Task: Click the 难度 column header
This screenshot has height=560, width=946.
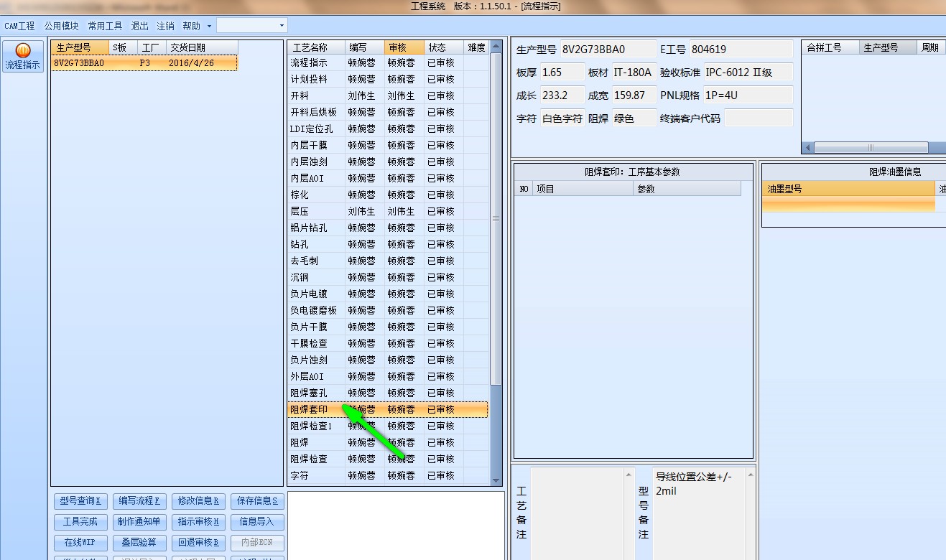Action: [x=476, y=47]
